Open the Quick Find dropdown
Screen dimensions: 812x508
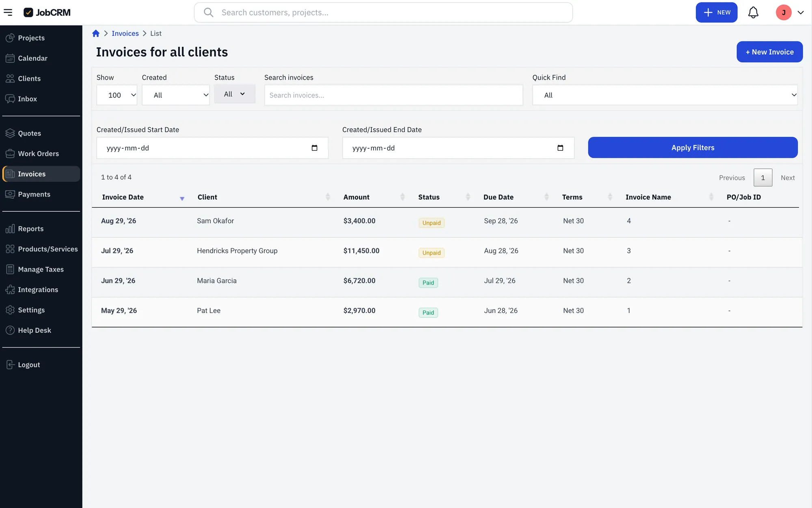(x=665, y=95)
